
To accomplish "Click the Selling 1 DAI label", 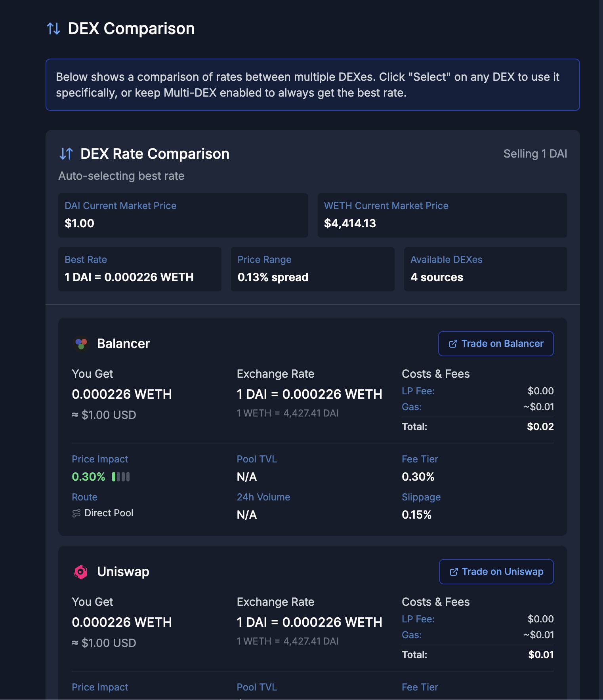I will (x=536, y=154).
